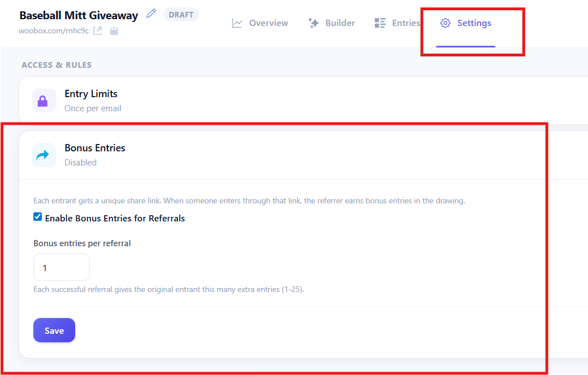
Task: Click the purple lock icon for Entry Limits
Action: point(44,101)
